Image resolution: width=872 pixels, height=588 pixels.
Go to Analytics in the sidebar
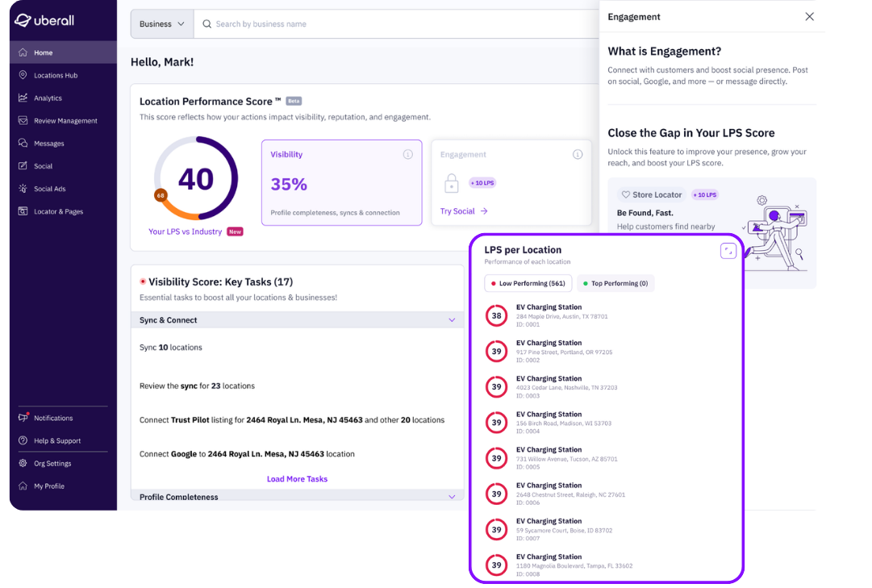(64, 98)
